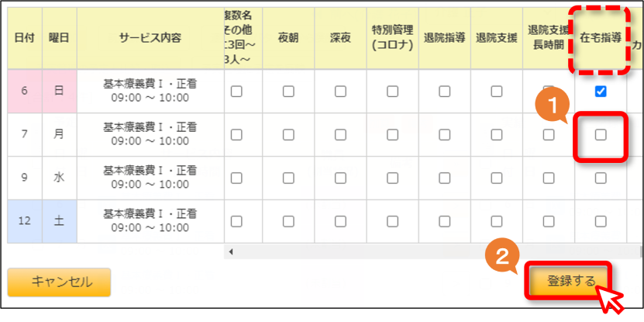644x322 pixels.
Task: Click the horizontal scrollbar track
Action: click(x=436, y=251)
